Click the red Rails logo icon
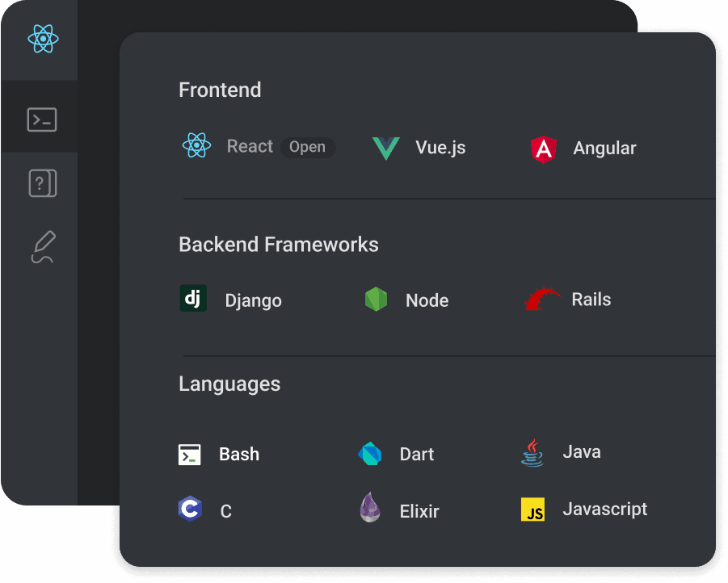This screenshot has width=728, height=583. click(544, 299)
